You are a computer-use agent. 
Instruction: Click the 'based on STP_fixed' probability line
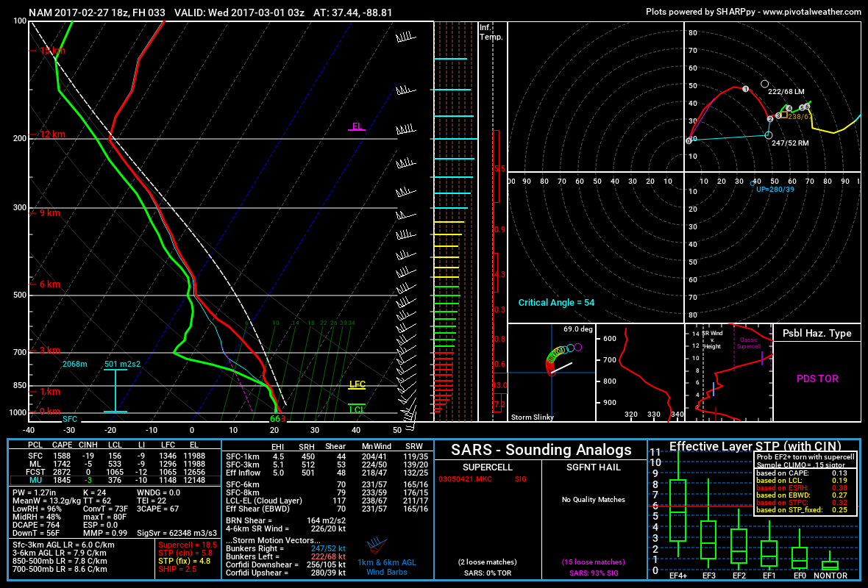coord(802,509)
